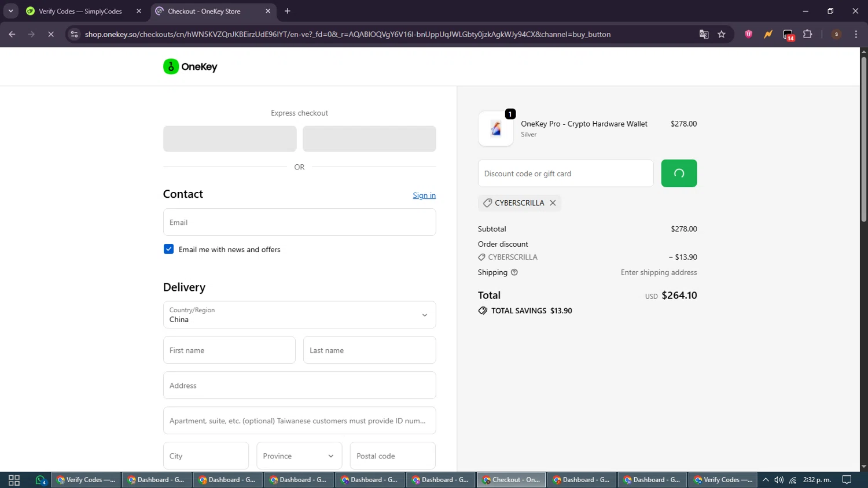Image resolution: width=868 pixels, height=488 pixels.
Task: Click the second express checkout button
Action: [369, 139]
